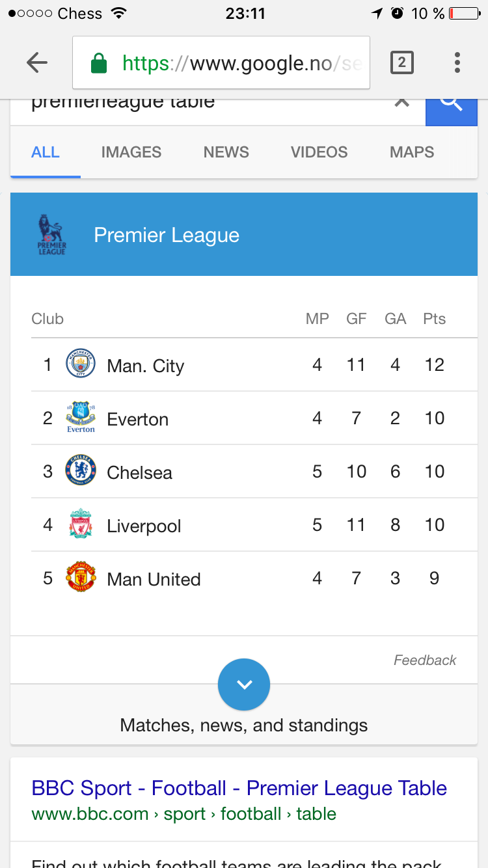This screenshot has width=488, height=868.
Task: Switch to the NEWS tab
Action: coord(226,152)
